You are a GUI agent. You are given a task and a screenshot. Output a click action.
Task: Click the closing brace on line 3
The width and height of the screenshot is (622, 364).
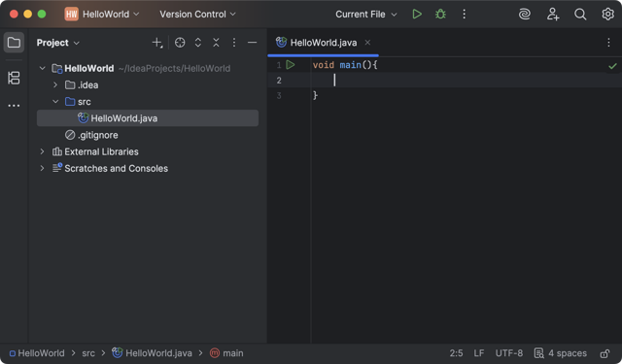[x=315, y=95]
